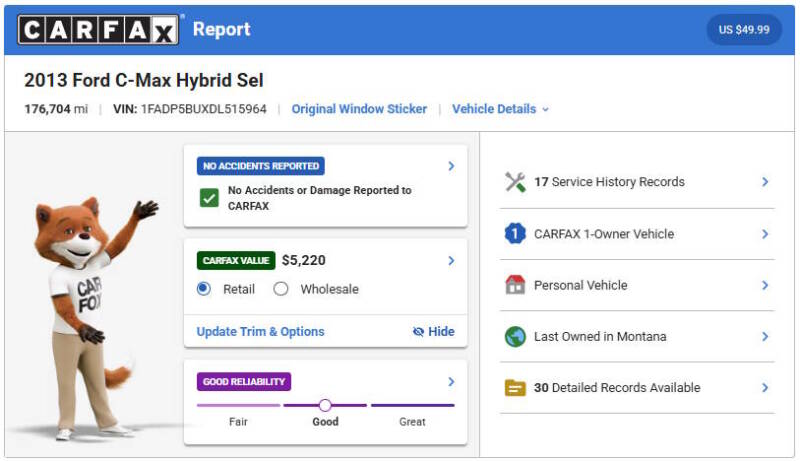Open the CARFAX Value chevron arrow

click(451, 261)
